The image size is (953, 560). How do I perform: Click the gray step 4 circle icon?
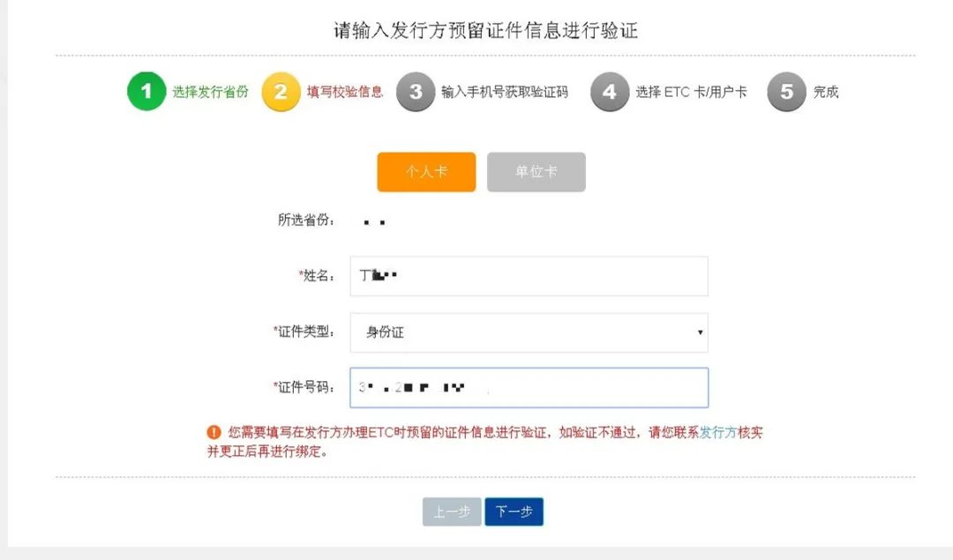[610, 92]
